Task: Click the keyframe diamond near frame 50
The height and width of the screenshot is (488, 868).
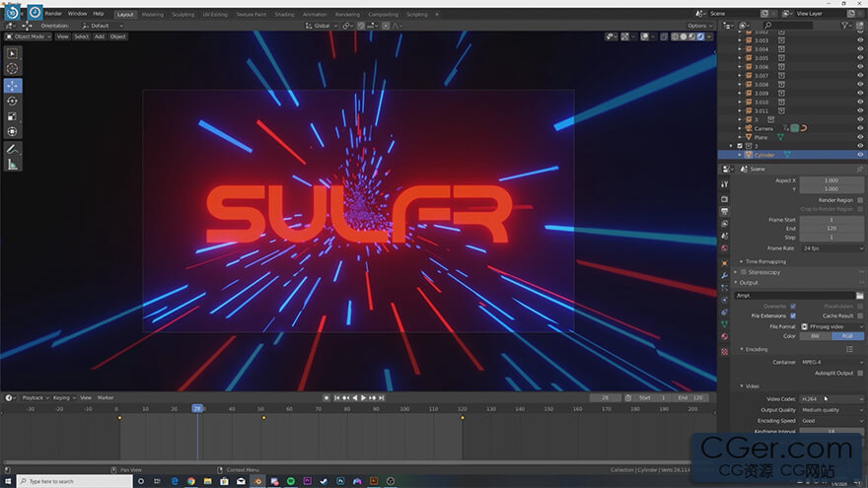Action: pyautogui.click(x=263, y=418)
